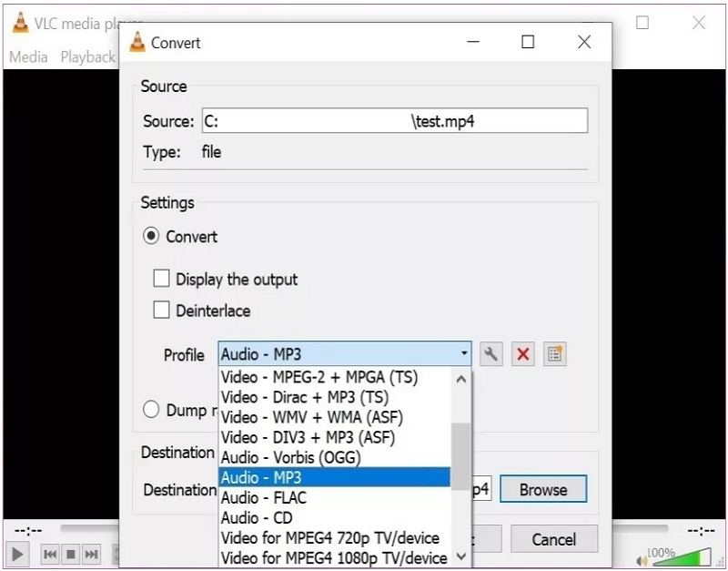728x571 pixels.
Task: Collapse the Profile dropdown arrow
Action: (464, 353)
